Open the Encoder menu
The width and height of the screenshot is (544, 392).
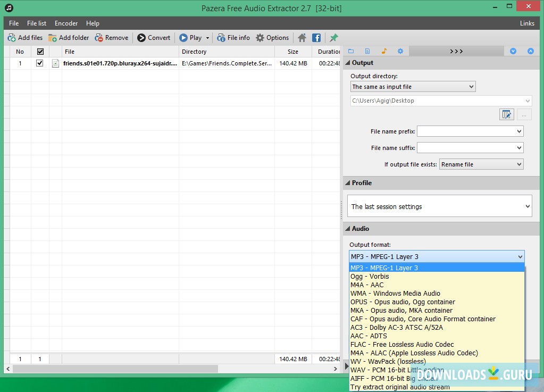(66, 23)
